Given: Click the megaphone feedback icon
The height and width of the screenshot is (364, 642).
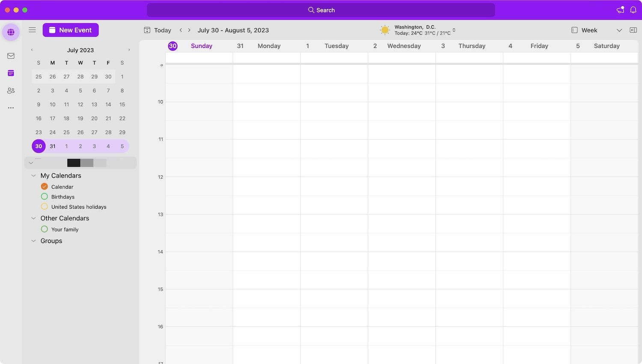Looking at the screenshot, I should pyautogui.click(x=620, y=10).
